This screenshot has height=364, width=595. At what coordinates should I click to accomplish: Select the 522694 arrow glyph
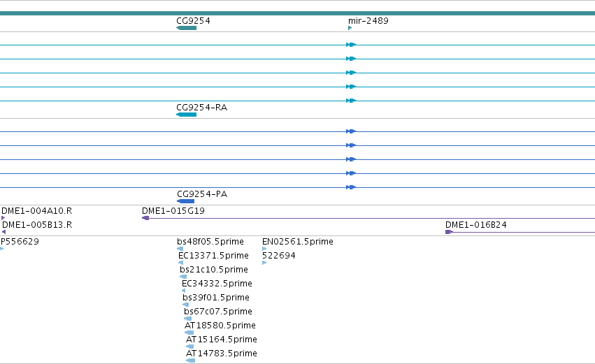click(264, 263)
